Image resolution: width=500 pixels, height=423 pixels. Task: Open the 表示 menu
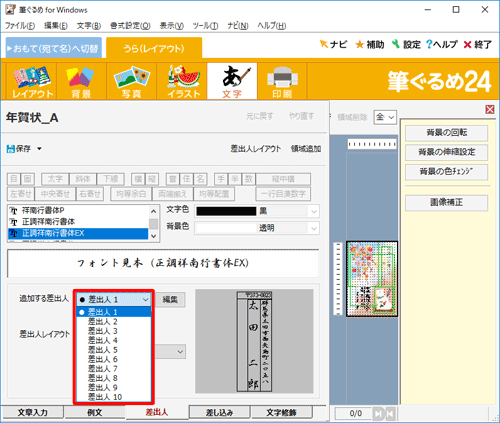pyautogui.click(x=171, y=26)
